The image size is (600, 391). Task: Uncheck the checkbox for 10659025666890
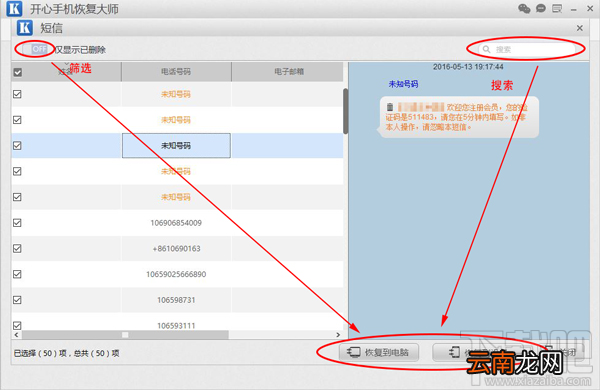(17, 274)
